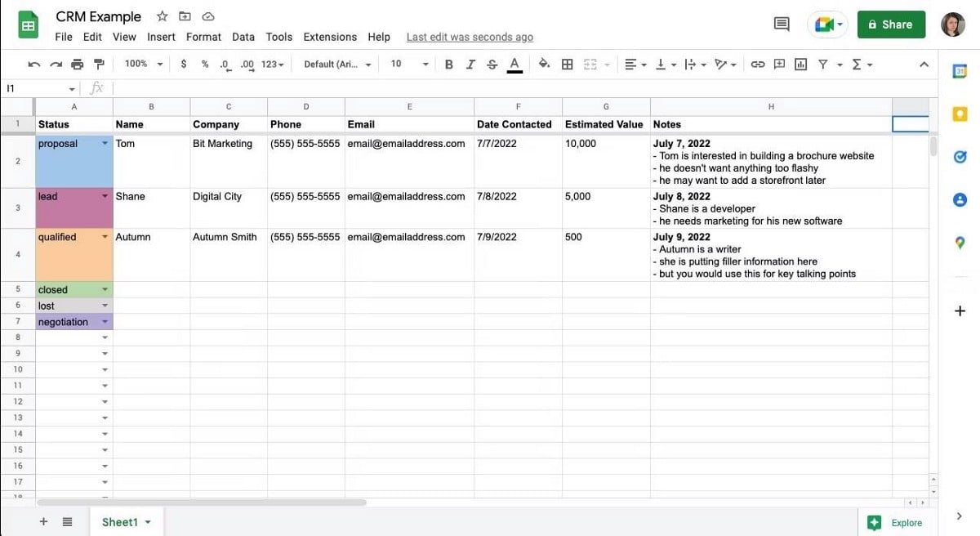The width and height of the screenshot is (980, 536).
Task: Open the Extensions menu
Action: click(x=330, y=37)
